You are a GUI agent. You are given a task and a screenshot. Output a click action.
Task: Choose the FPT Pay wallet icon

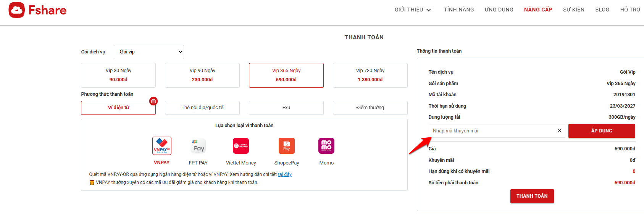click(x=198, y=146)
